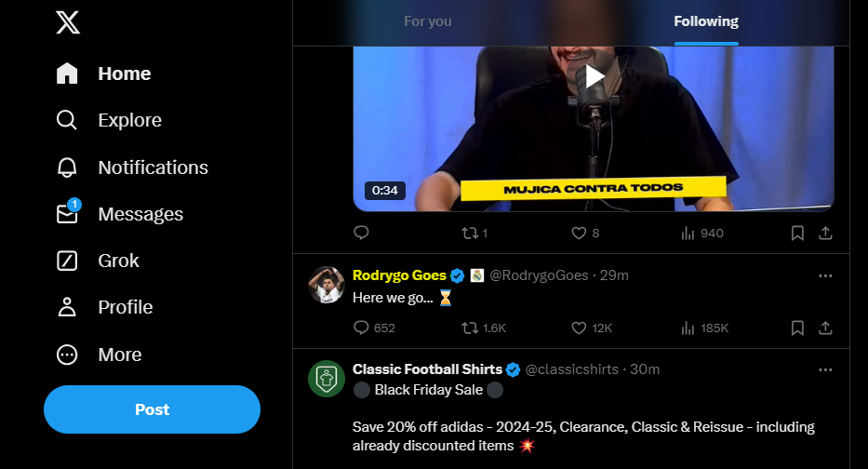
Task: Bookmark Rodrygo Goes' post
Action: point(797,328)
